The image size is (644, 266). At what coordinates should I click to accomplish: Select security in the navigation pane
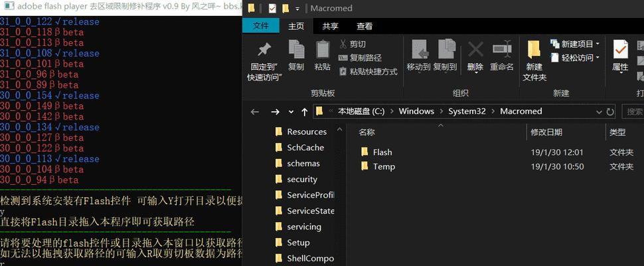(x=297, y=180)
